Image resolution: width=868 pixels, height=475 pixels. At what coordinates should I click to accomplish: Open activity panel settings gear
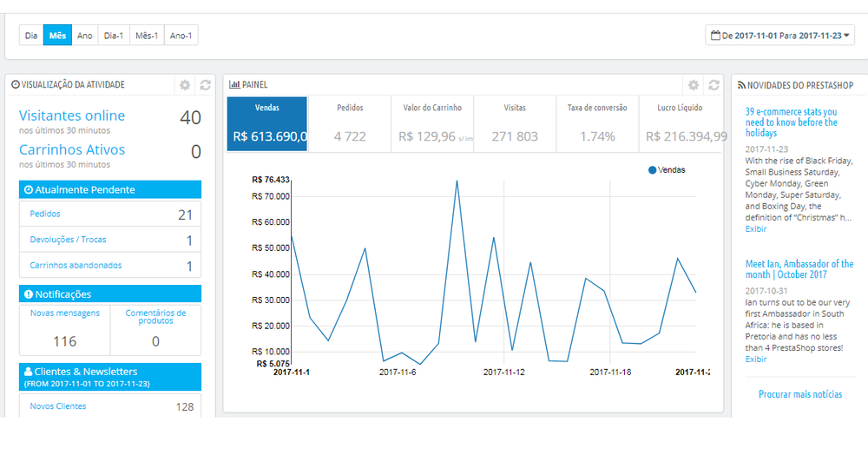pyautogui.click(x=185, y=85)
